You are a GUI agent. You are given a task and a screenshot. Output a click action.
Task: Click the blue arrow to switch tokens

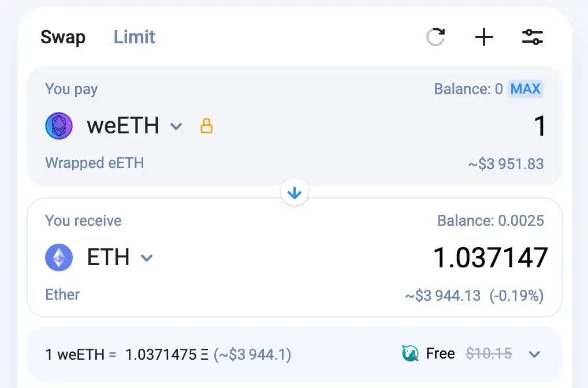295,193
